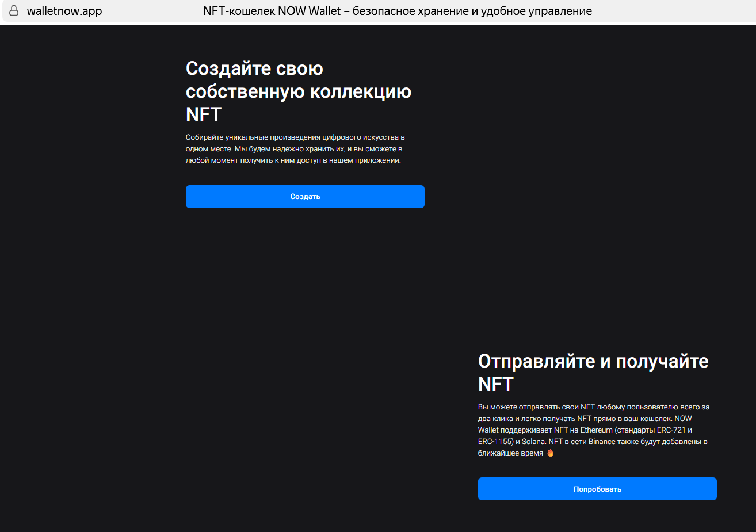Click the walletnow.app domain in address bar
The width and height of the screenshot is (756, 532).
pos(64,11)
